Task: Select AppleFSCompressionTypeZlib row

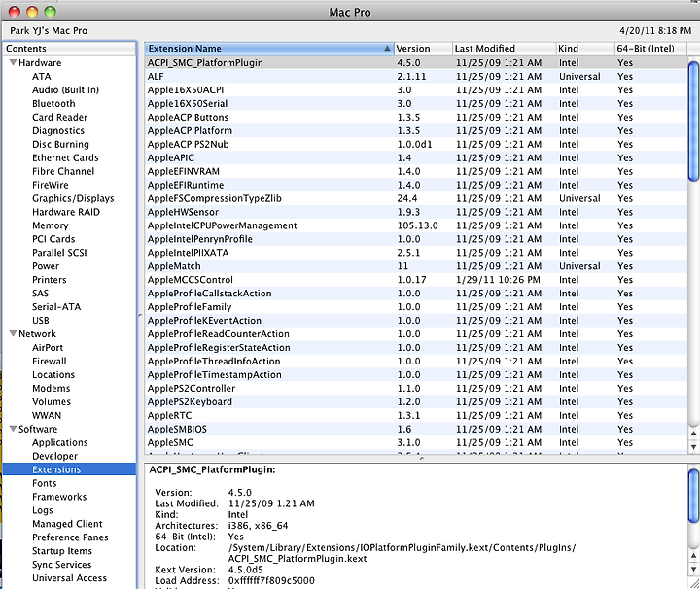Action: (x=416, y=198)
